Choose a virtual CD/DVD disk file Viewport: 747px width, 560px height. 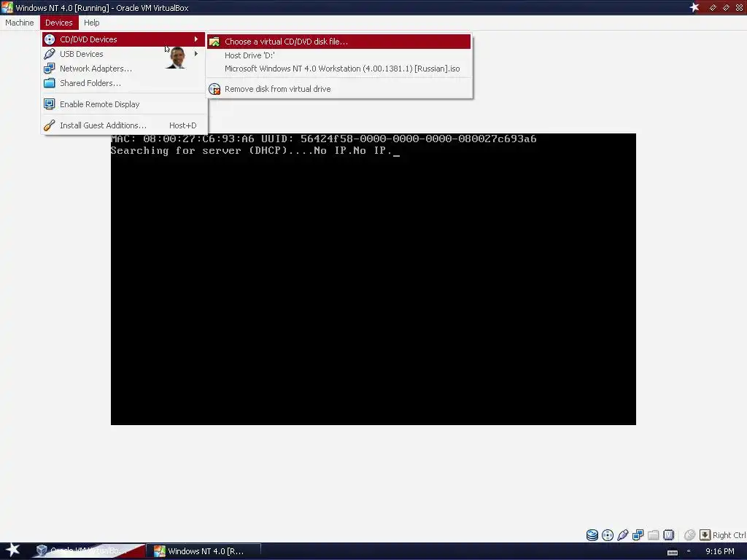coord(338,42)
